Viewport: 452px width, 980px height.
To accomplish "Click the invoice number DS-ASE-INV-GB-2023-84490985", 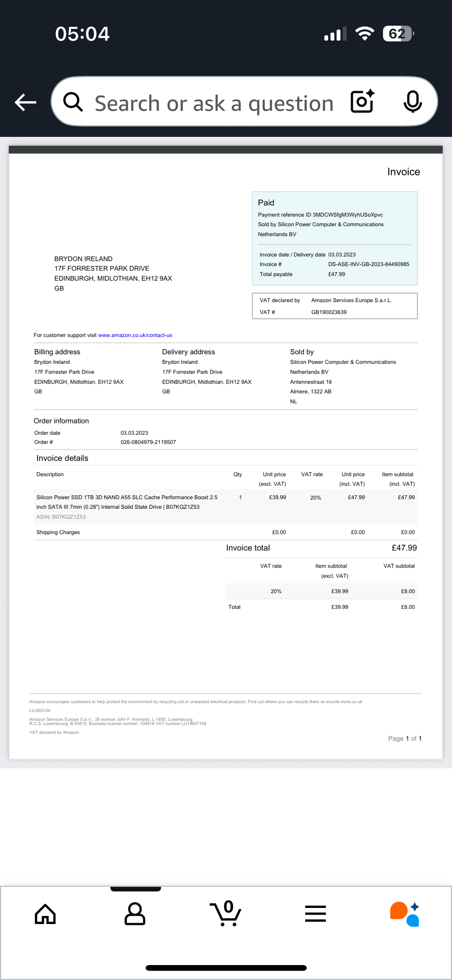I will (368, 264).
